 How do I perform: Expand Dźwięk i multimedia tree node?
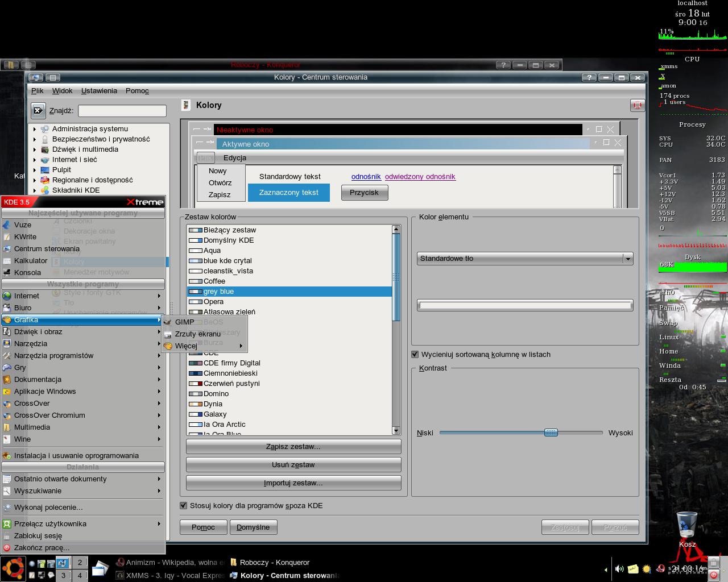(x=35, y=149)
